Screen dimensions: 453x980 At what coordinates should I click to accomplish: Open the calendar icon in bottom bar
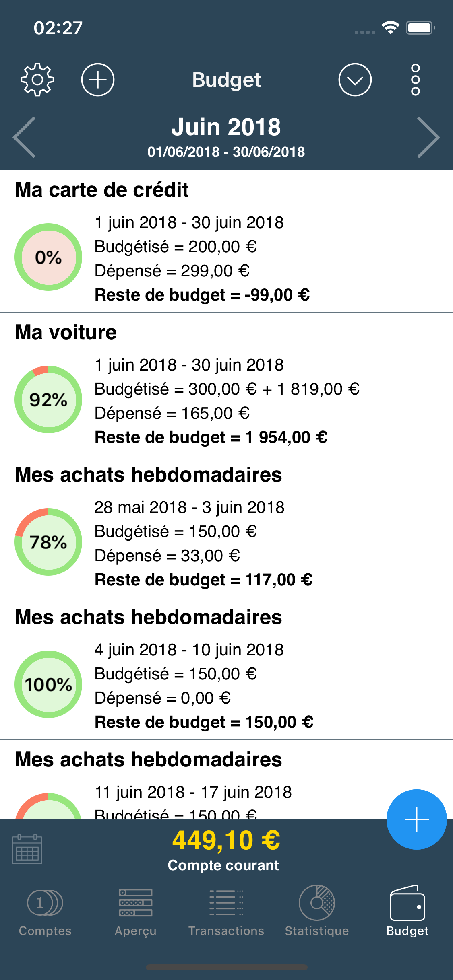(x=27, y=849)
